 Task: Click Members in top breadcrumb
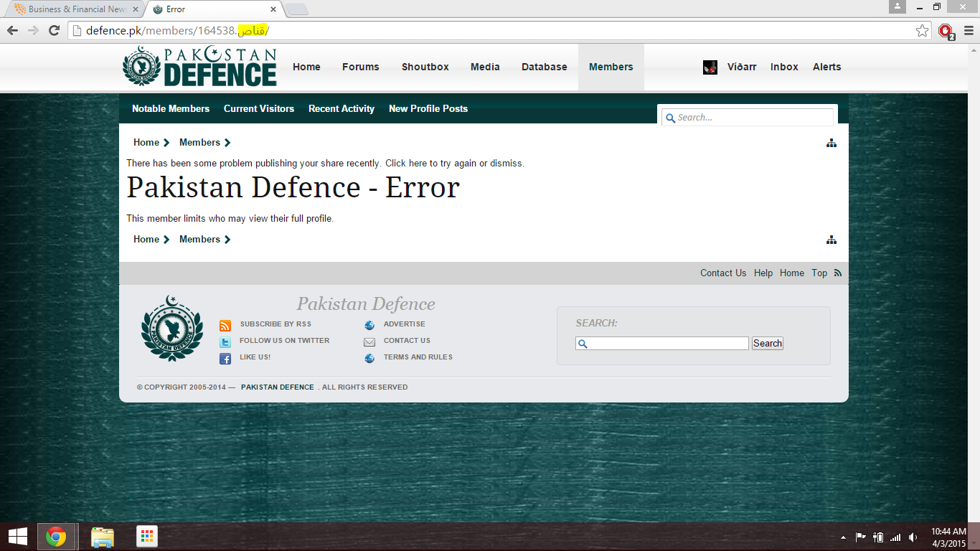(x=199, y=142)
